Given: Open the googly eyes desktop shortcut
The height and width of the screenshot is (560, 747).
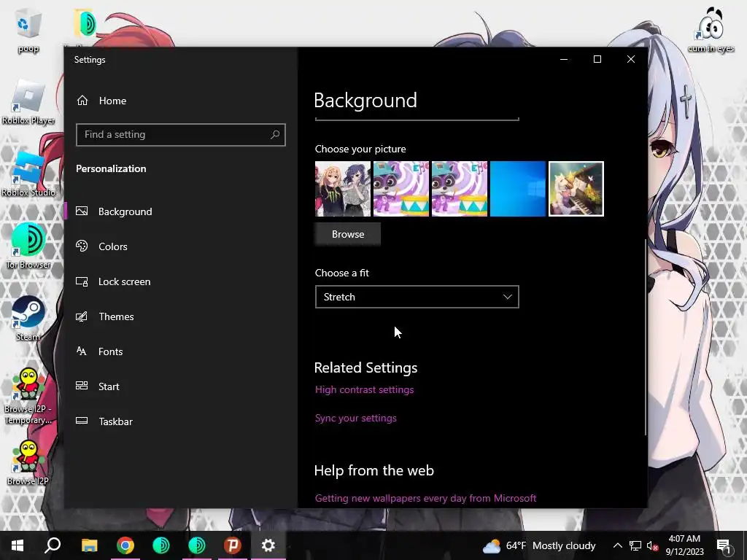Looking at the screenshot, I should click(711, 28).
